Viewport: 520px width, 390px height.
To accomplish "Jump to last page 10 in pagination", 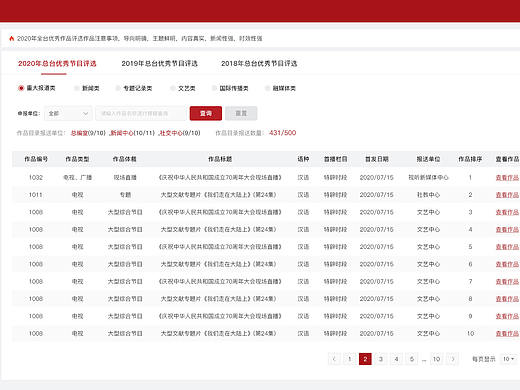I will coord(437,359).
